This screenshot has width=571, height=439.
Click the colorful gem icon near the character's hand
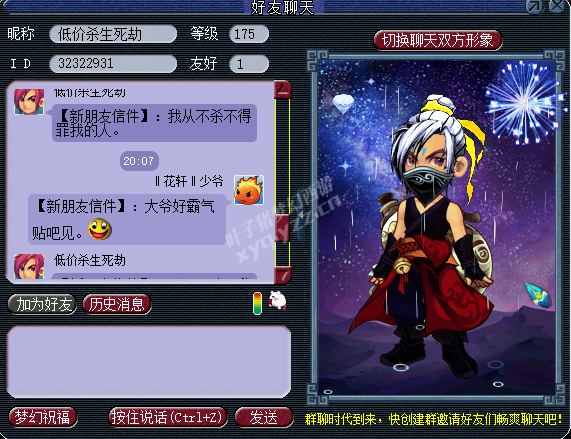[x=538, y=295]
